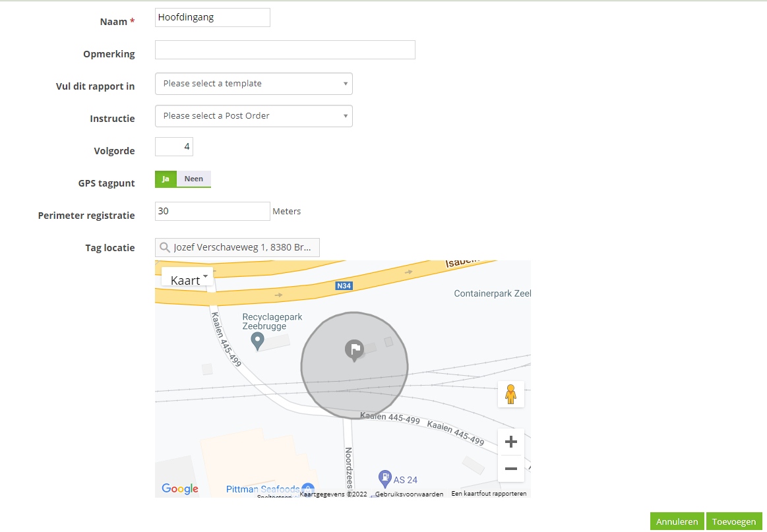
Task: Open the Gebruiksvoorwaarden link
Action: pos(409,494)
